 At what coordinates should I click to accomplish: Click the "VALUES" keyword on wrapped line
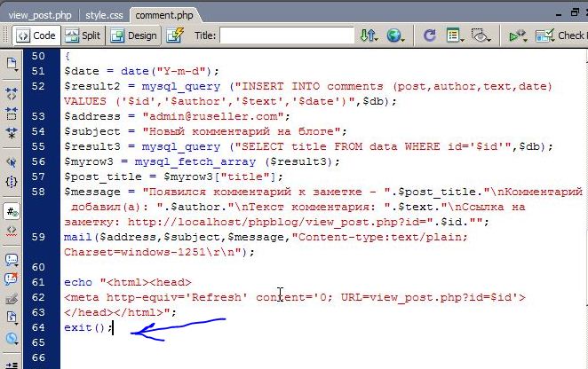coord(85,101)
